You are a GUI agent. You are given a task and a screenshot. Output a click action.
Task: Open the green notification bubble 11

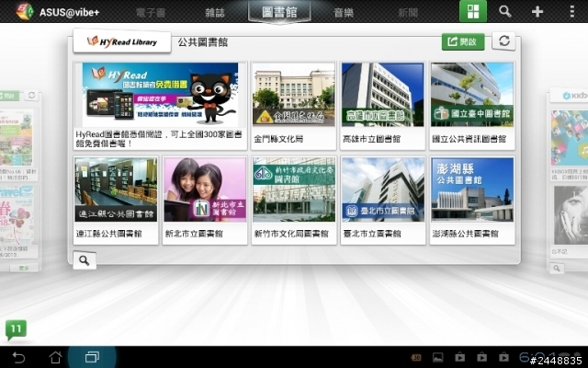(x=16, y=329)
